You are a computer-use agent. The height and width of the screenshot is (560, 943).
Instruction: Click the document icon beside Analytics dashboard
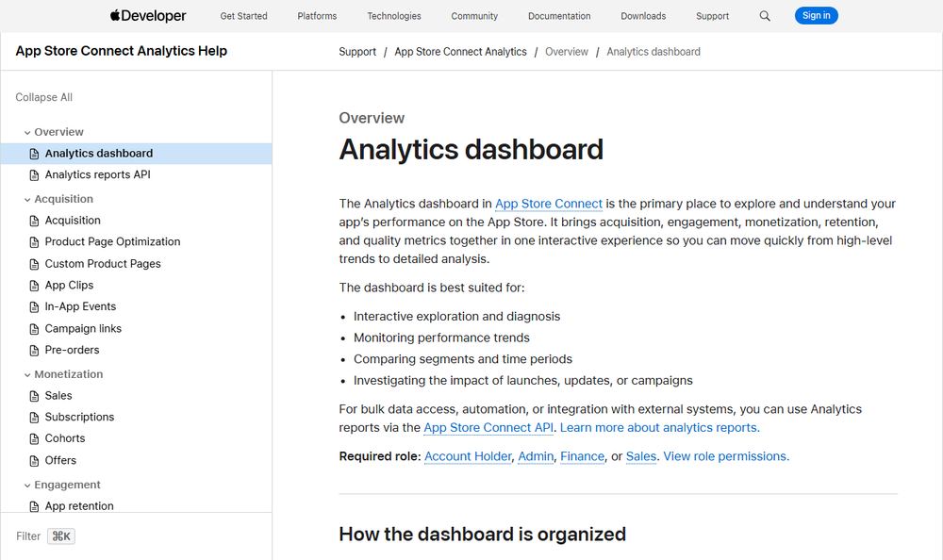point(34,154)
